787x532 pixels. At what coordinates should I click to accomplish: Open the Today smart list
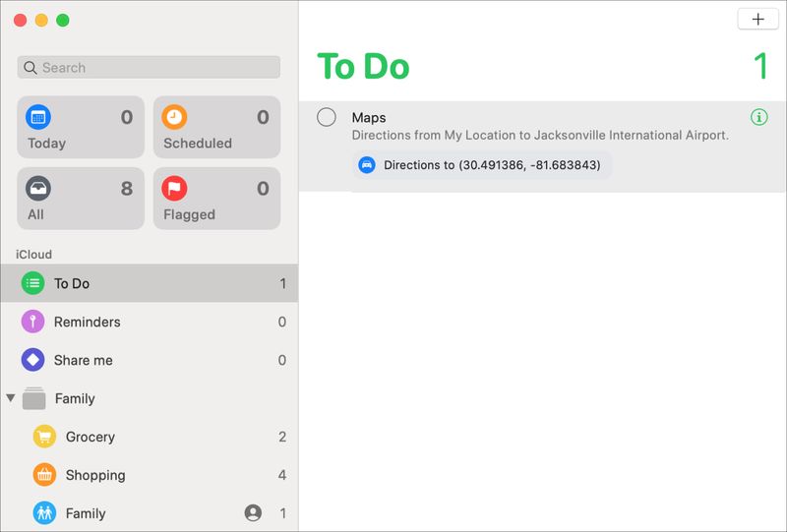pyautogui.click(x=81, y=128)
